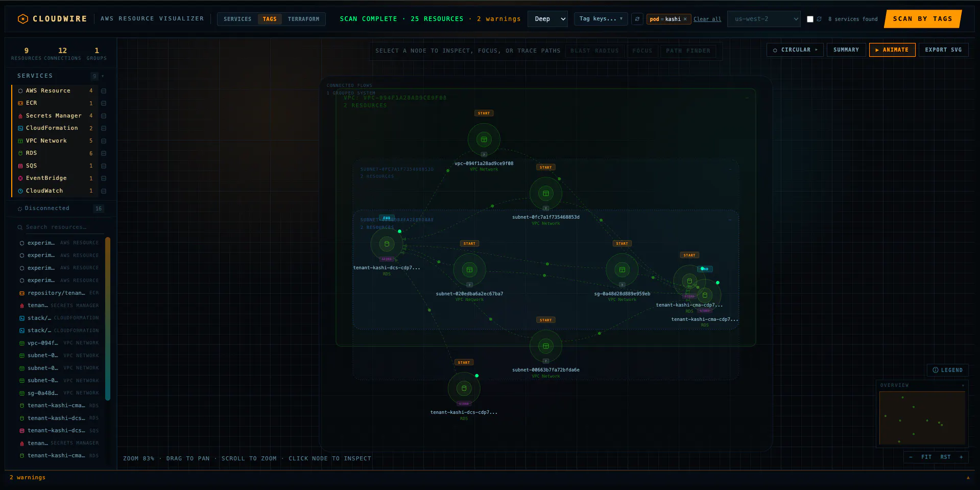980x490 pixels.
Task: Click Export SVG
Action: click(943, 50)
